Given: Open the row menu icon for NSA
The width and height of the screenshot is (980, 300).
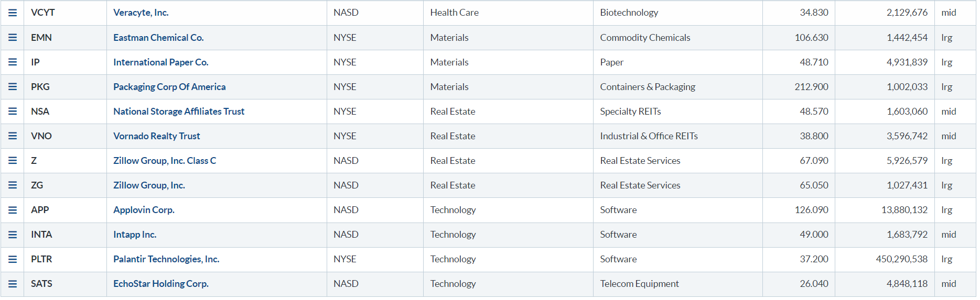Looking at the screenshot, I should point(13,112).
